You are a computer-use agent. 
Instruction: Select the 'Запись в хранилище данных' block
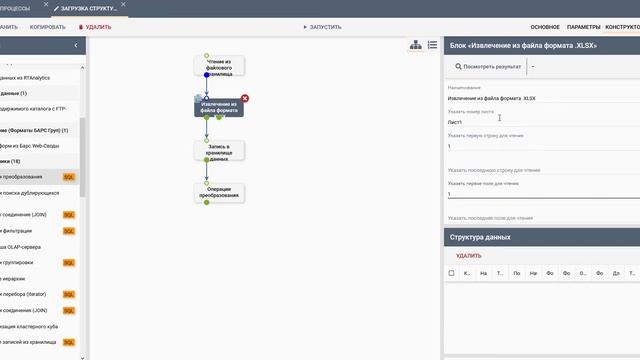point(219,152)
